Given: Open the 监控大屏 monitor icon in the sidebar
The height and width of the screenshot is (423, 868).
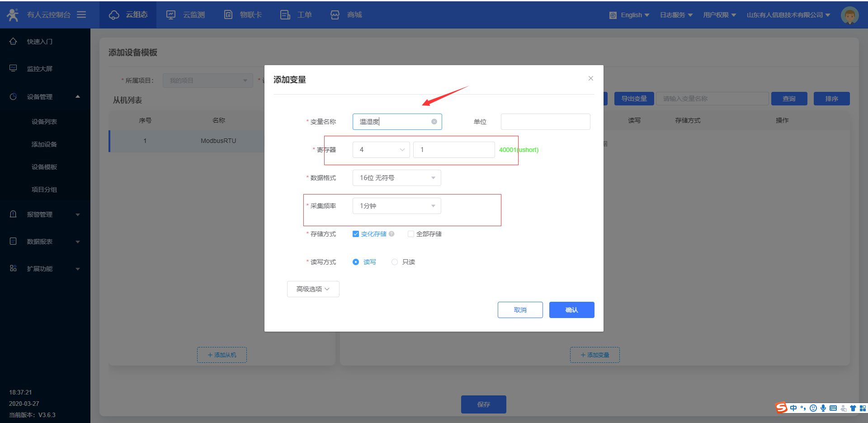Looking at the screenshot, I should (x=13, y=68).
